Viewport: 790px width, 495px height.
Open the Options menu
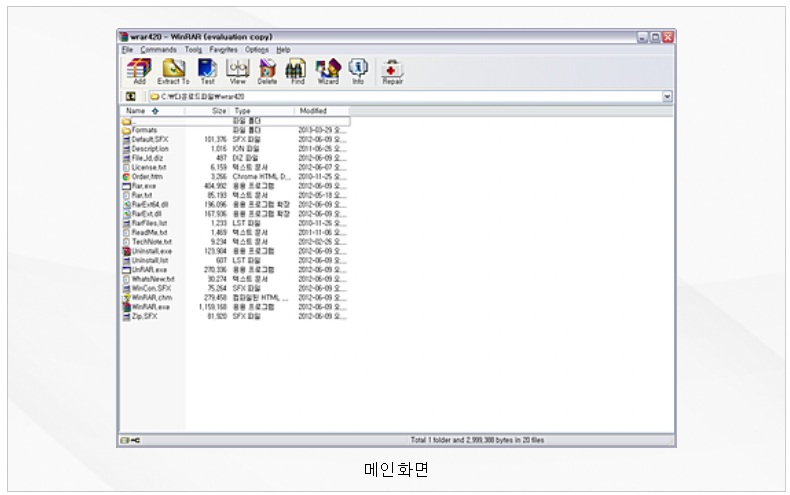point(256,49)
